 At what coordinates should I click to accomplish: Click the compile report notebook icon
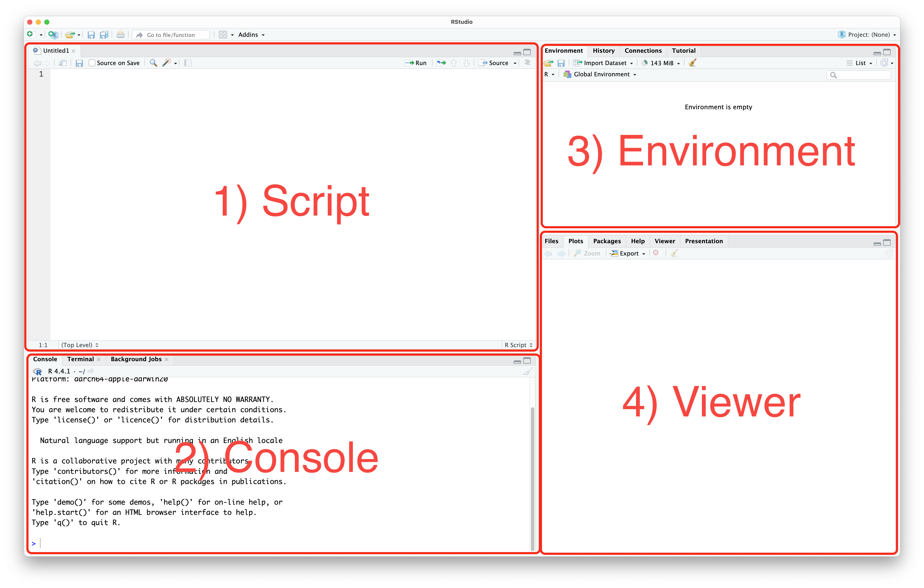tap(188, 63)
